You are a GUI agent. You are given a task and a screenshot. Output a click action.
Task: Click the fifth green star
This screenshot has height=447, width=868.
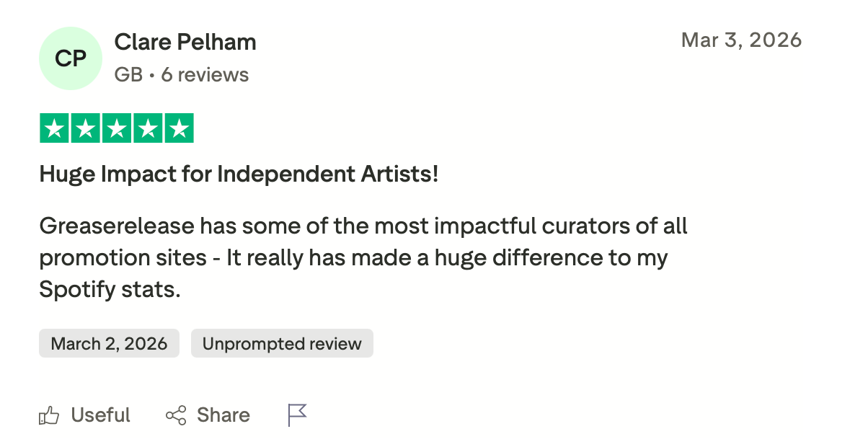pyautogui.click(x=180, y=128)
